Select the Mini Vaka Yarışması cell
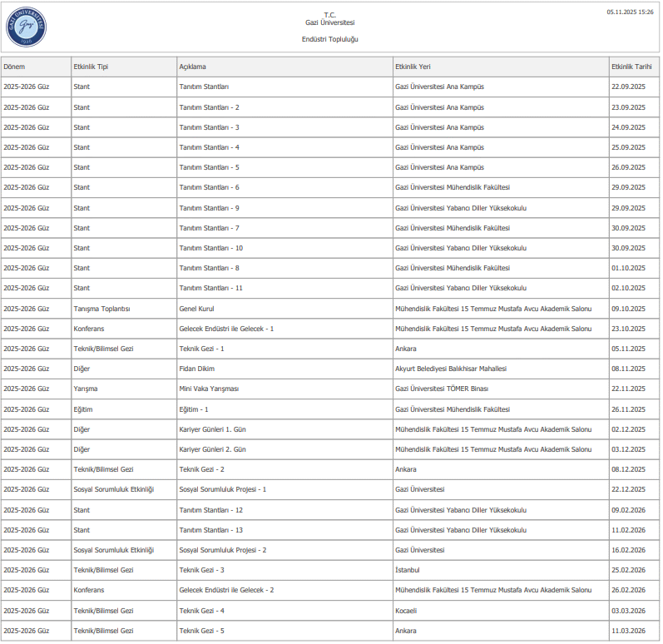This screenshot has height=644, width=663. (x=209, y=389)
